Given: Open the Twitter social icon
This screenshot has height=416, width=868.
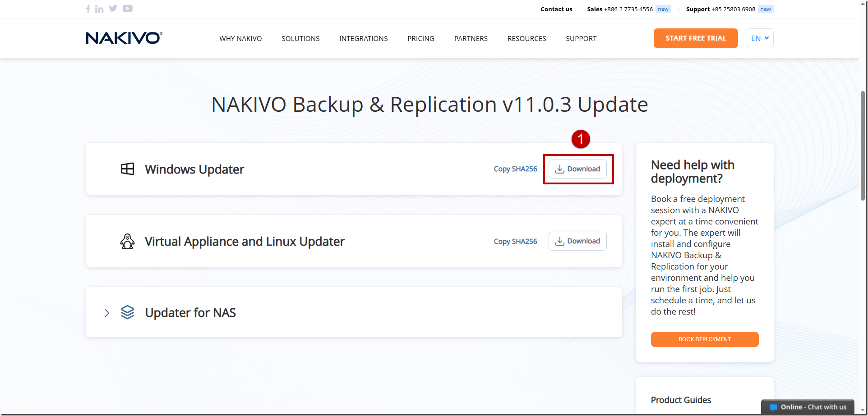Looking at the screenshot, I should click(x=113, y=9).
